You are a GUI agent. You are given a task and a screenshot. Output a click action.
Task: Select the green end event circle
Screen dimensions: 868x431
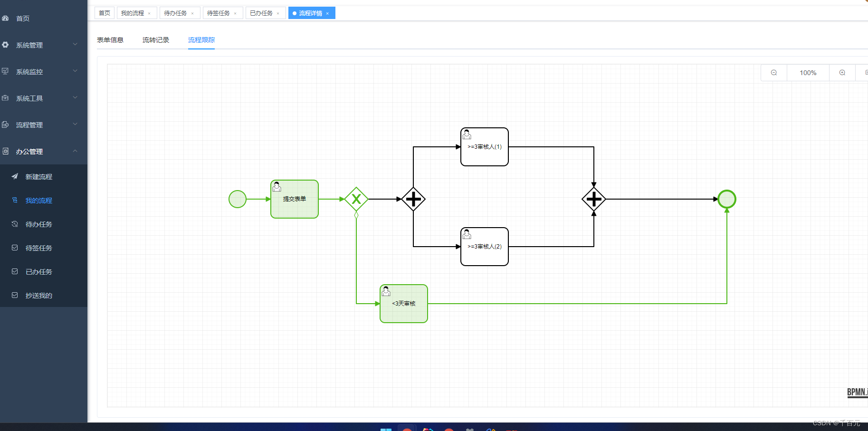click(727, 199)
